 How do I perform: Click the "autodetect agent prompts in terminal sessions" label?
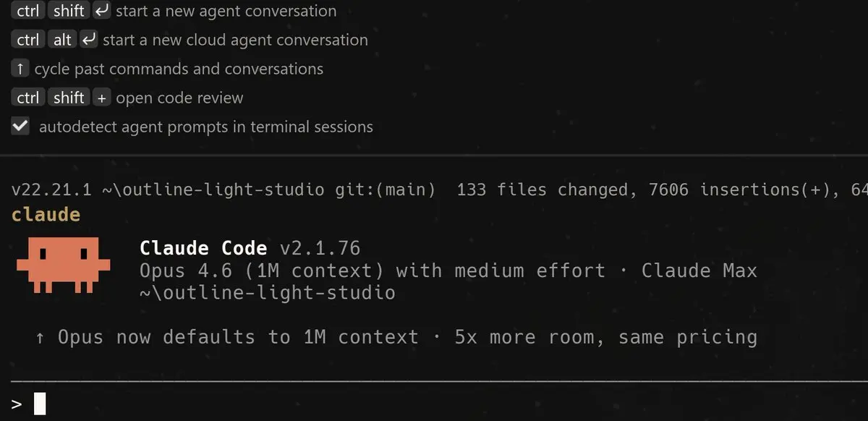tap(205, 127)
